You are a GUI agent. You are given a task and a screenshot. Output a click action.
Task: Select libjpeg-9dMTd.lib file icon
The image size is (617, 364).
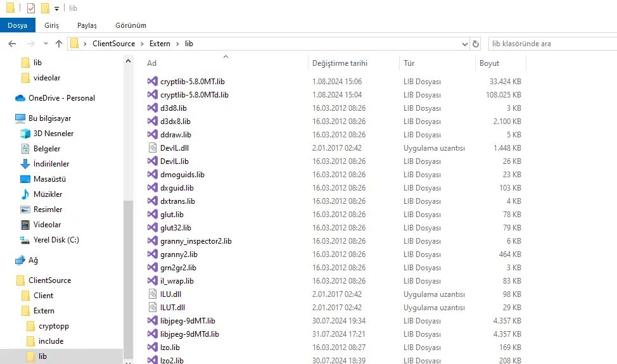(152, 334)
